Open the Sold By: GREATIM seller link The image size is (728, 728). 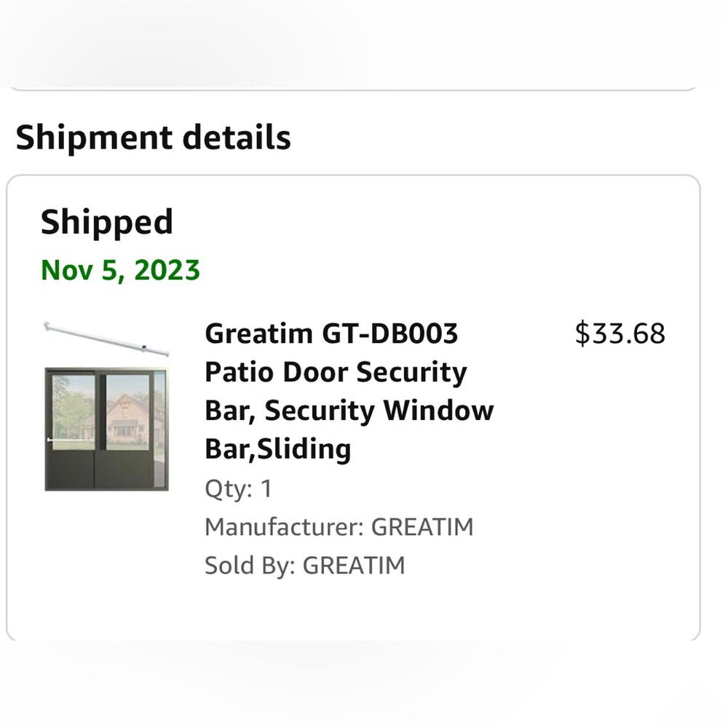(x=305, y=566)
